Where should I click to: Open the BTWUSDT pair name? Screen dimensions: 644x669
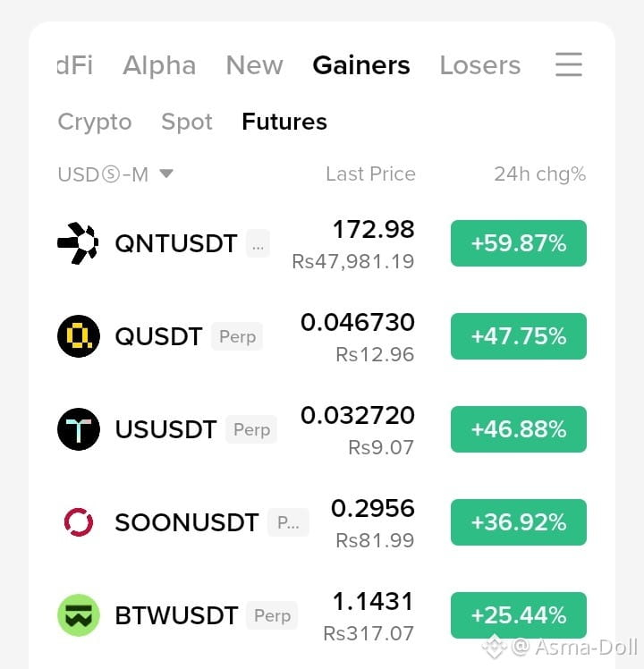[x=176, y=615]
